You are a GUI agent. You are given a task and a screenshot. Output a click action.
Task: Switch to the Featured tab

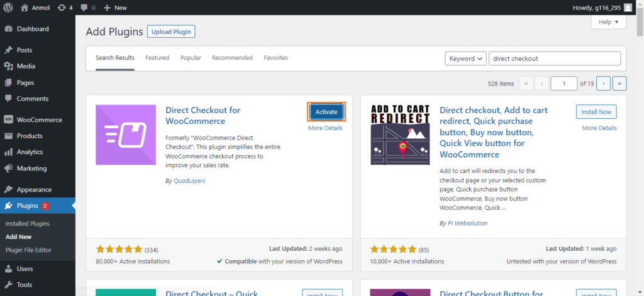click(157, 58)
